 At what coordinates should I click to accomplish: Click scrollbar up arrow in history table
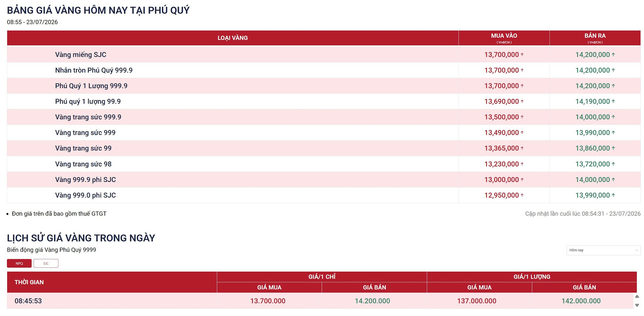637,296
